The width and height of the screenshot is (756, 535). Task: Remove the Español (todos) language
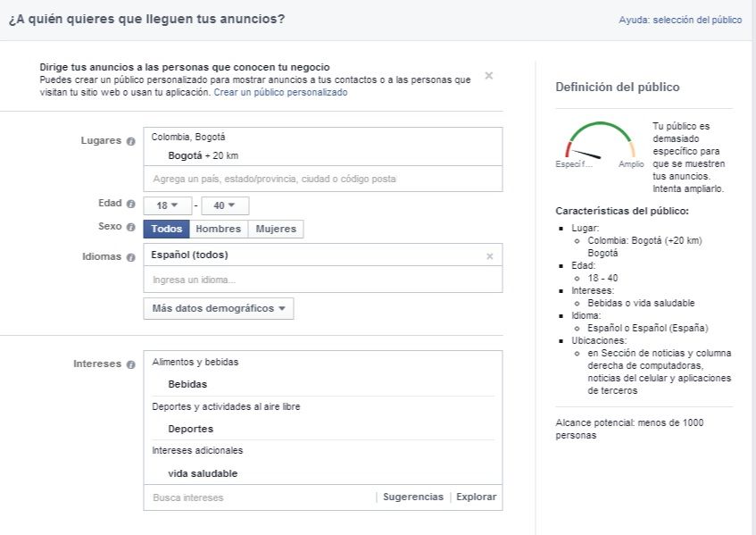point(489,256)
